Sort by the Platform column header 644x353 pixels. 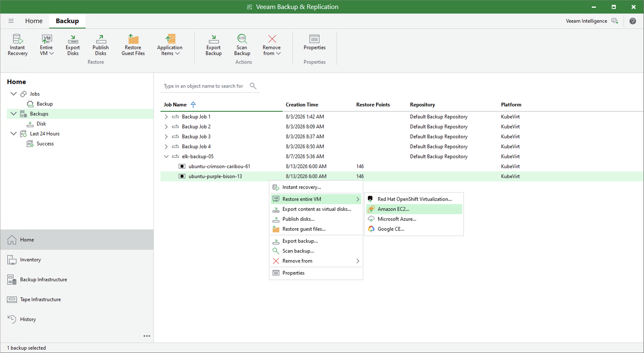511,105
